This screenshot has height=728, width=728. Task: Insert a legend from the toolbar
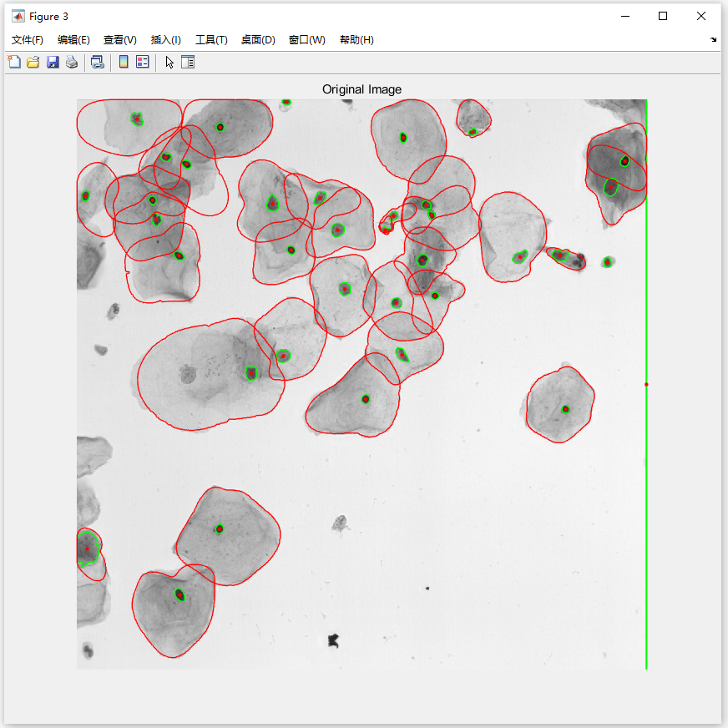[143, 62]
